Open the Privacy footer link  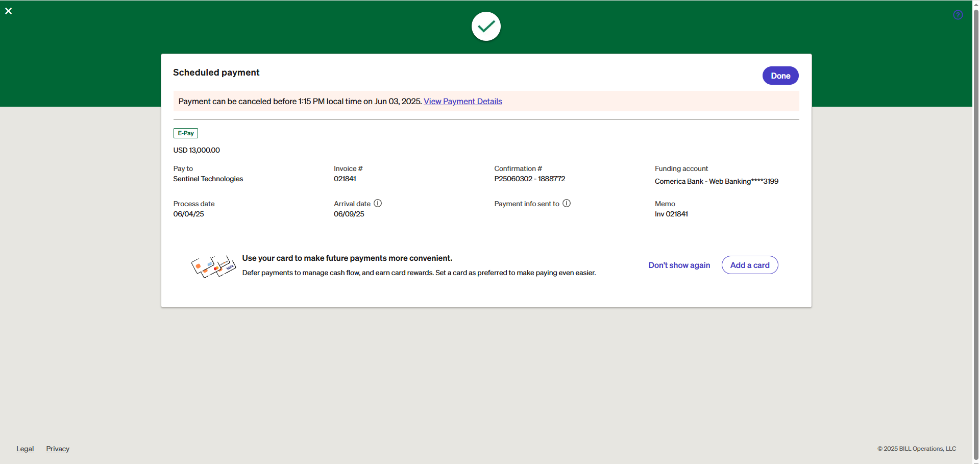(58, 449)
